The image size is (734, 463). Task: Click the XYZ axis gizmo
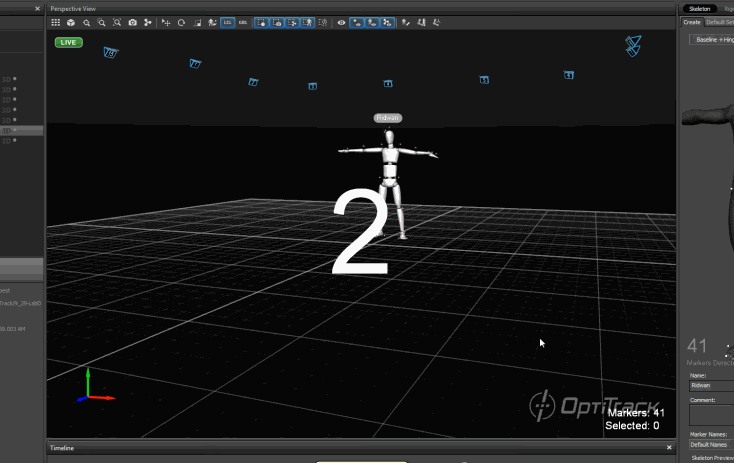coord(95,386)
